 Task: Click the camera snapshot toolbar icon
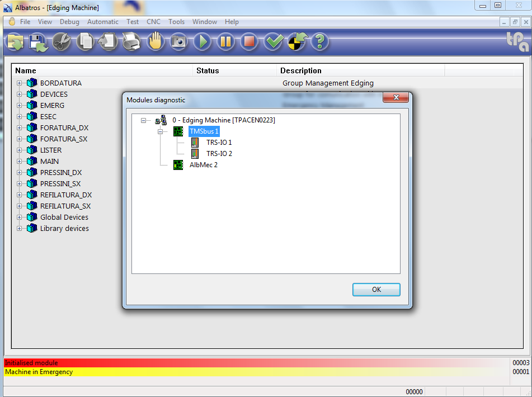[x=179, y=42]
